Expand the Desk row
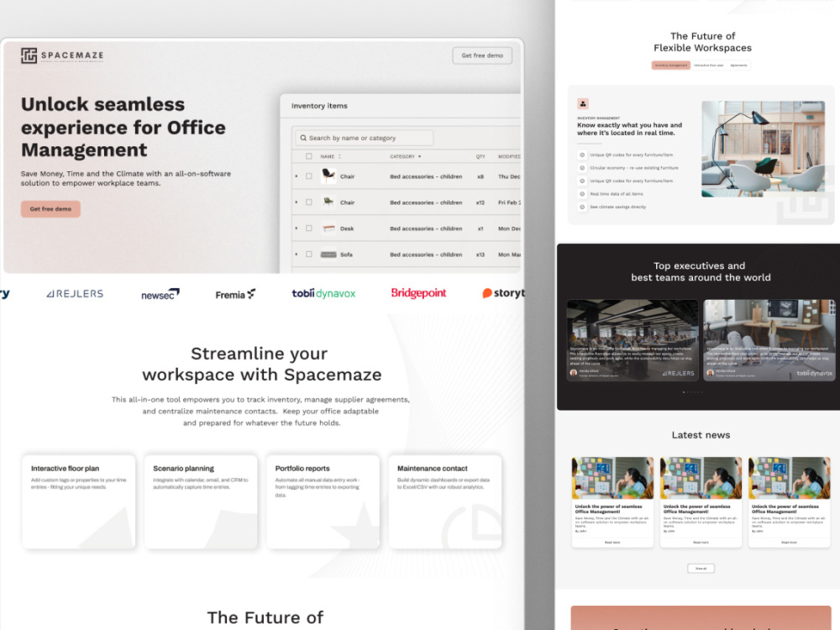840x630 pixels. coord(297,228)
